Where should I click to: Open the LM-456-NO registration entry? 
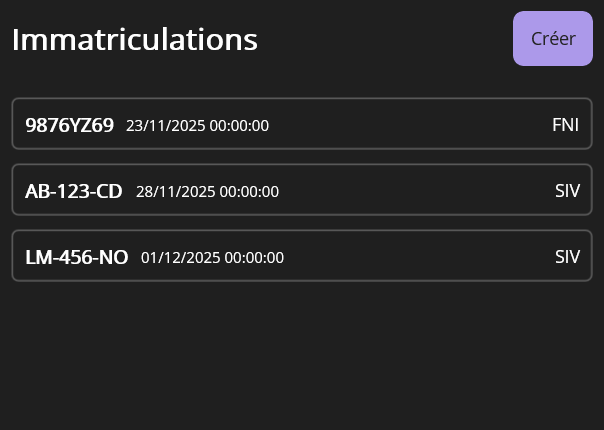click(x=301, y=256)
